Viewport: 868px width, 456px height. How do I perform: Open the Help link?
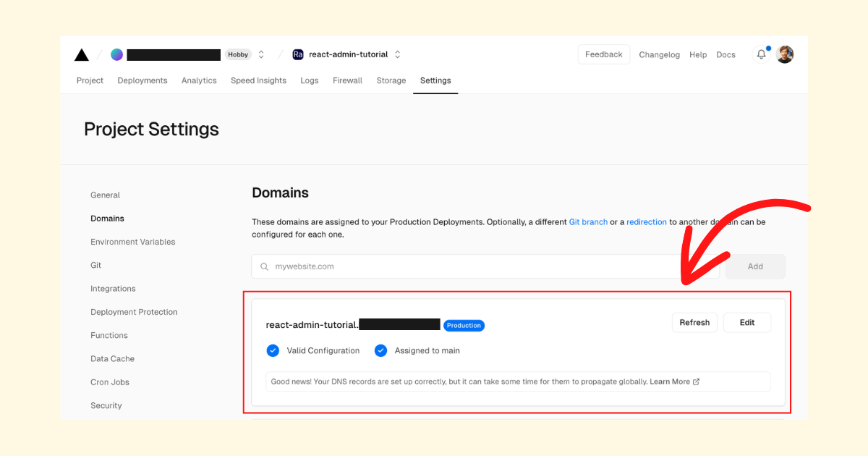point(698,55)
